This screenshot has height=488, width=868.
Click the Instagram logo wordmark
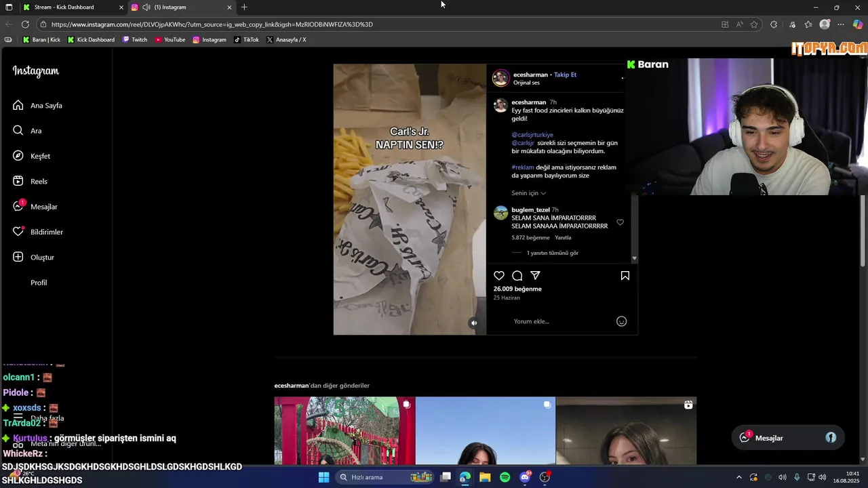point(36,71)
